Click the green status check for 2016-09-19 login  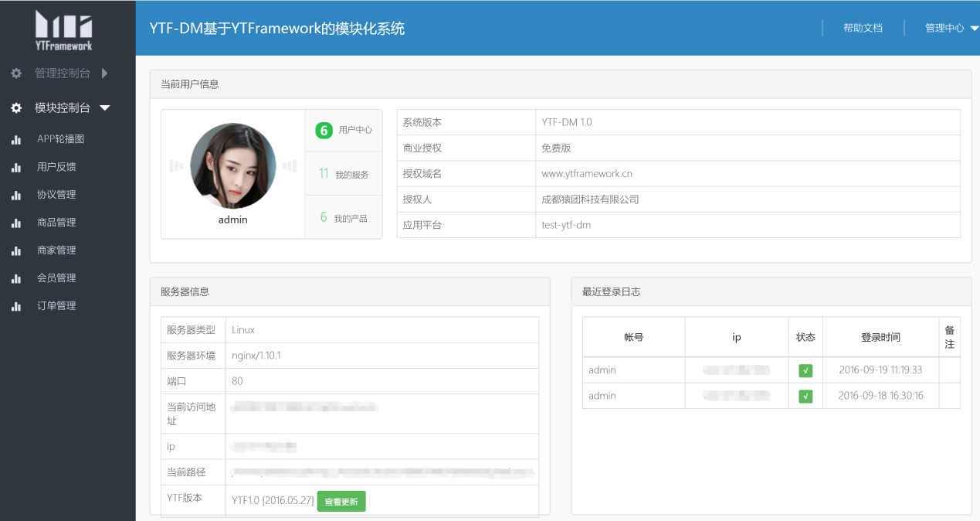coord(805,371)
